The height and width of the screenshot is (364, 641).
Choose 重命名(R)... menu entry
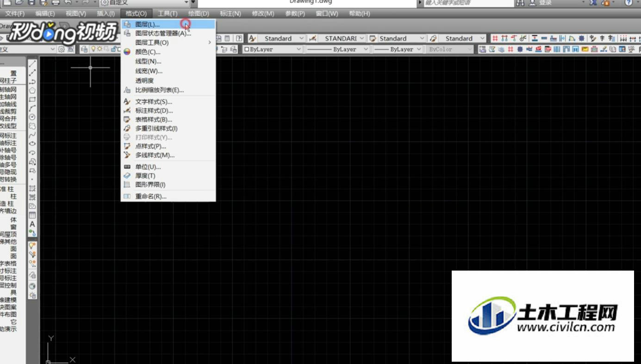tap(168, 196)
